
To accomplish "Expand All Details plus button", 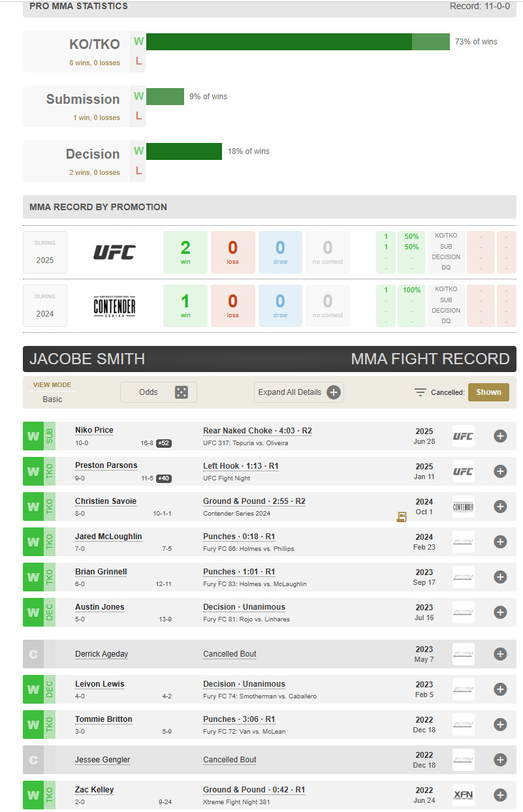I will click(x=334, y=392).
